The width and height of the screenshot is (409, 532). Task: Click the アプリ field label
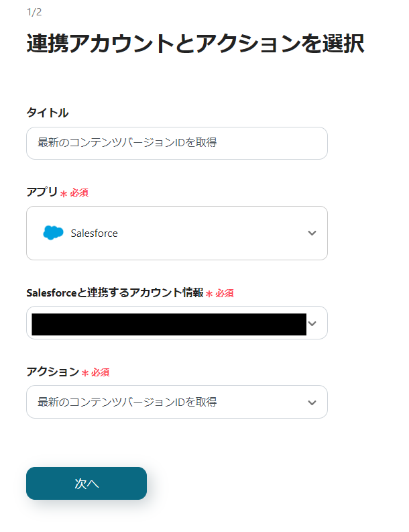42,192
